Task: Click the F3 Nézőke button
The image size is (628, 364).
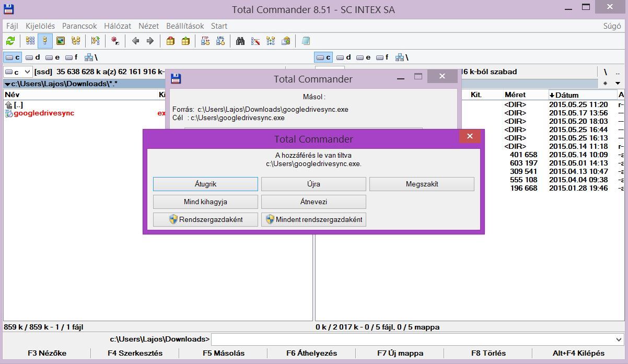Action: pyautogui.click(x=47, y=353)
